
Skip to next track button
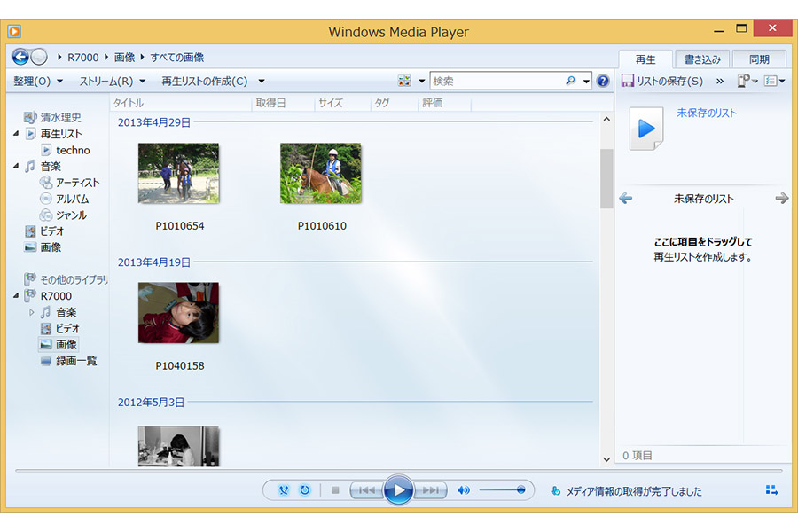[x=430, y=490]
